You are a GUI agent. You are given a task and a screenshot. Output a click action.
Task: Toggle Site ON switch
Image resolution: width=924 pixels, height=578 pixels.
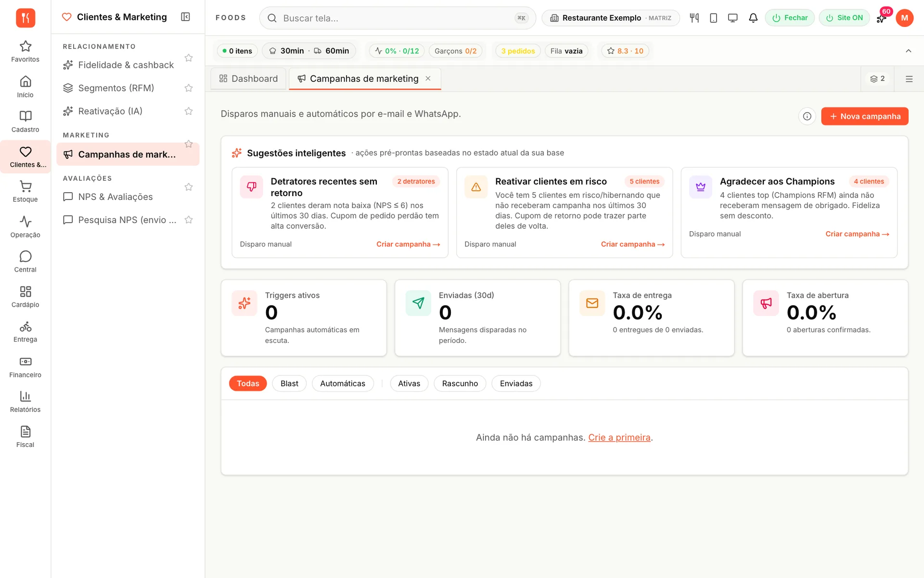(844, 18)
